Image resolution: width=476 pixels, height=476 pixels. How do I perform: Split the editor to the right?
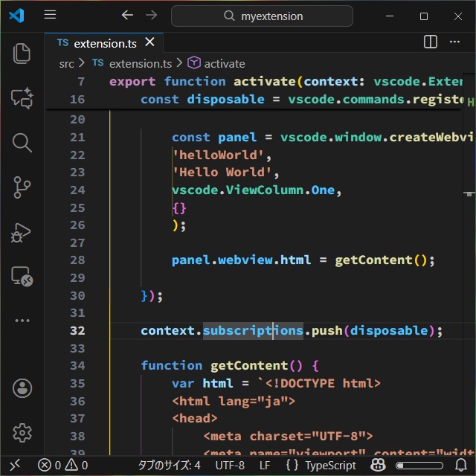tap(431, 42)
